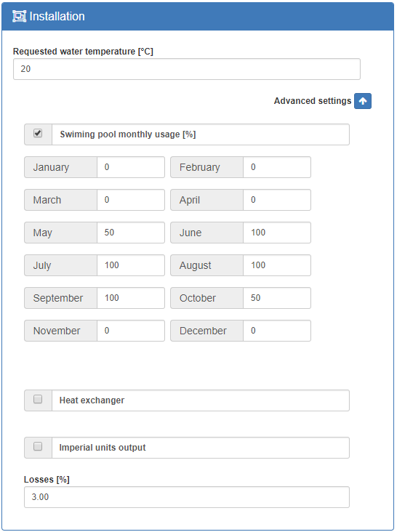Select the September usage field
The height and width of the screenshot is (532, 397).
[x=131, y=298]
